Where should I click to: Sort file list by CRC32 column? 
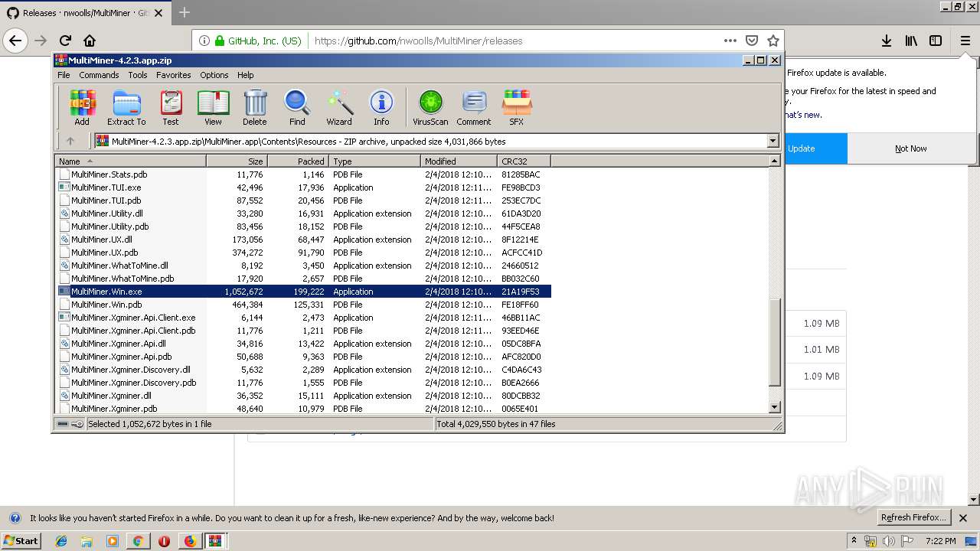click(524, 161)
